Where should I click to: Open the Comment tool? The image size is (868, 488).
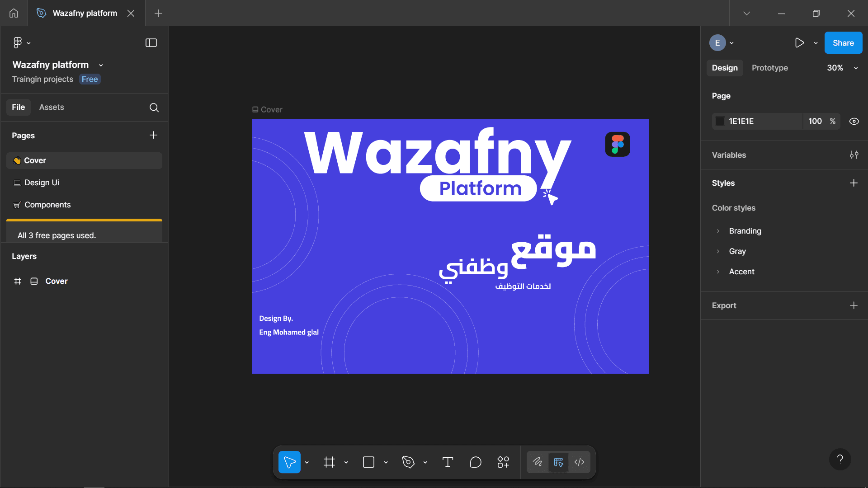pos(476,462)
